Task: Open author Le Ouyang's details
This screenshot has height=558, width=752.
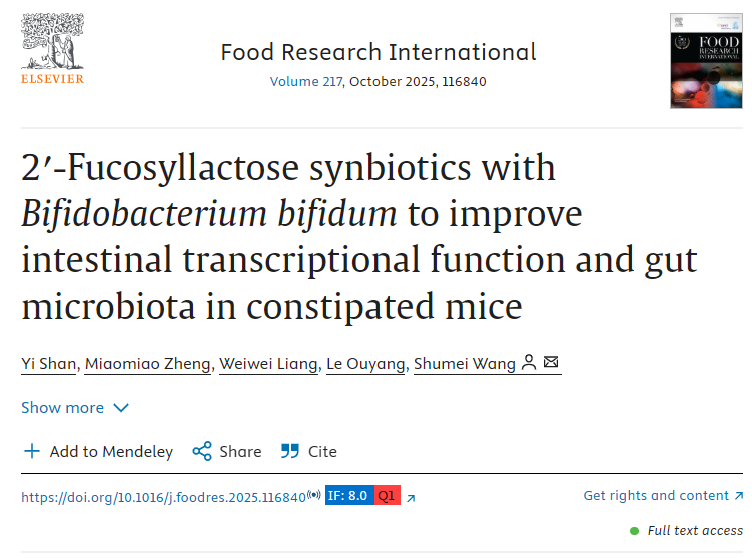Action: click(366, 364)
